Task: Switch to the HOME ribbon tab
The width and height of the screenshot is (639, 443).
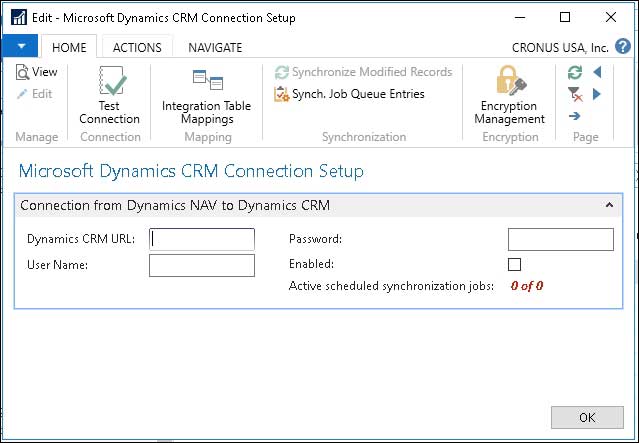Action: pos(69,47)
